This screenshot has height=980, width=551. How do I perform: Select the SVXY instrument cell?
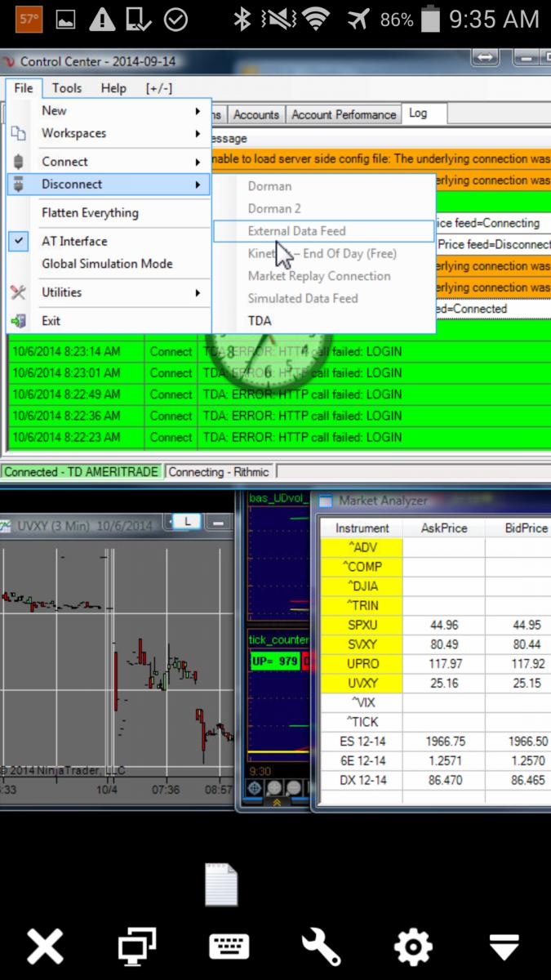coord(362,644)
